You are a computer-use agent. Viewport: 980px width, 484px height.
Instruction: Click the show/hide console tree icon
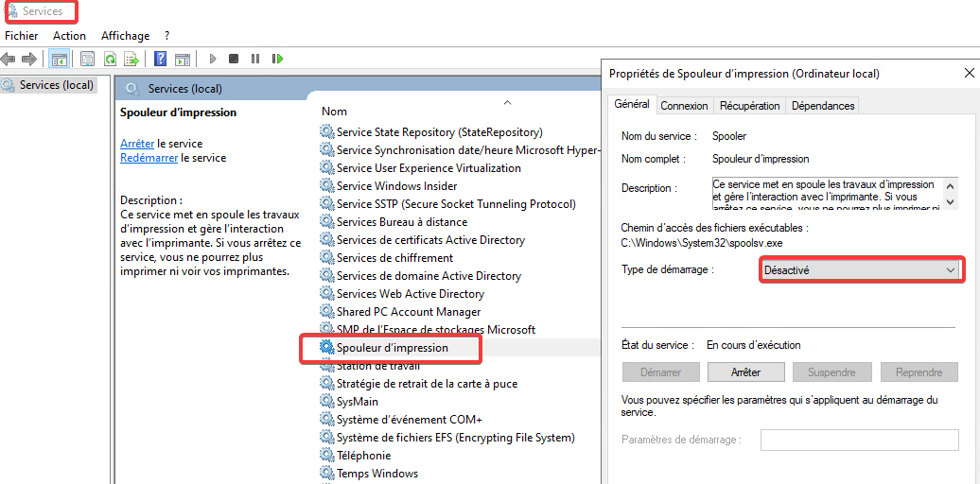tap(59, 59)
